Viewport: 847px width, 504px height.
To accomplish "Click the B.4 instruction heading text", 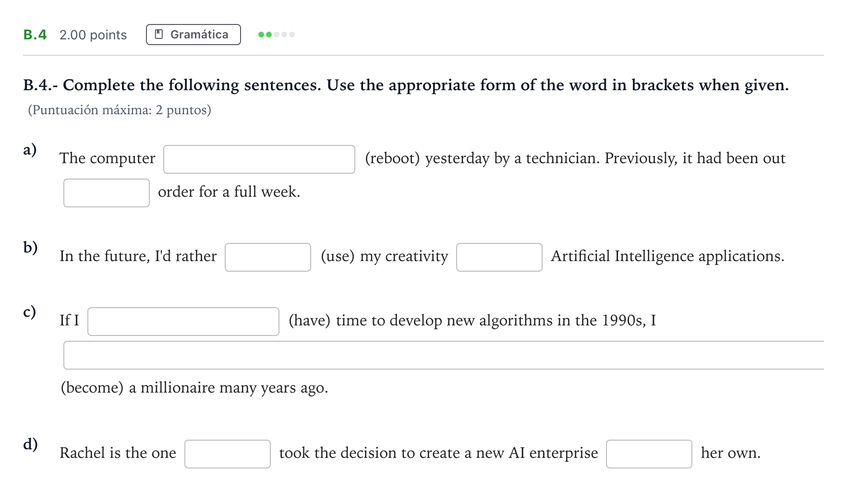I will coord(406,85).
